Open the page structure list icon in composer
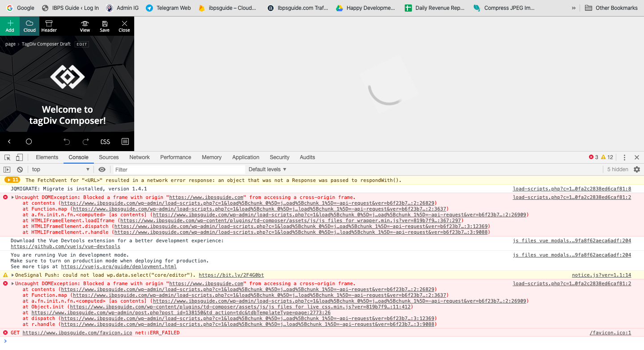The image size is (644, 350). [x=125, y=142]
